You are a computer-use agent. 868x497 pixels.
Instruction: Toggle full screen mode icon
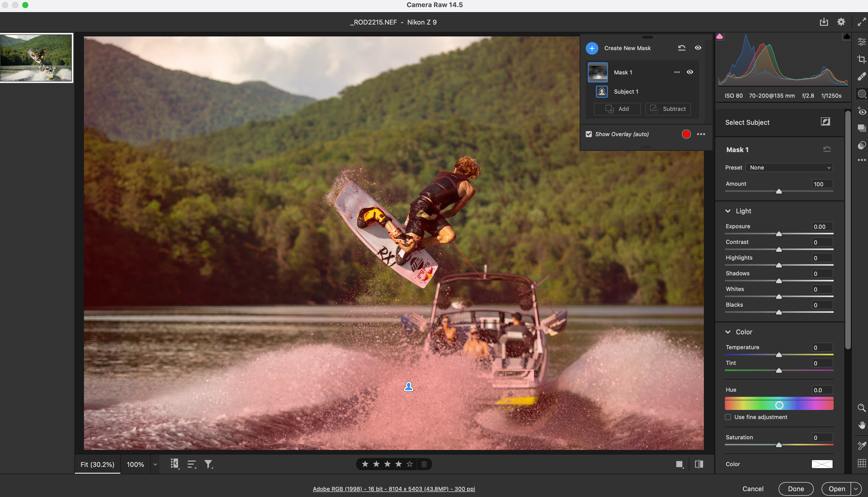click(x=861, y=22)
